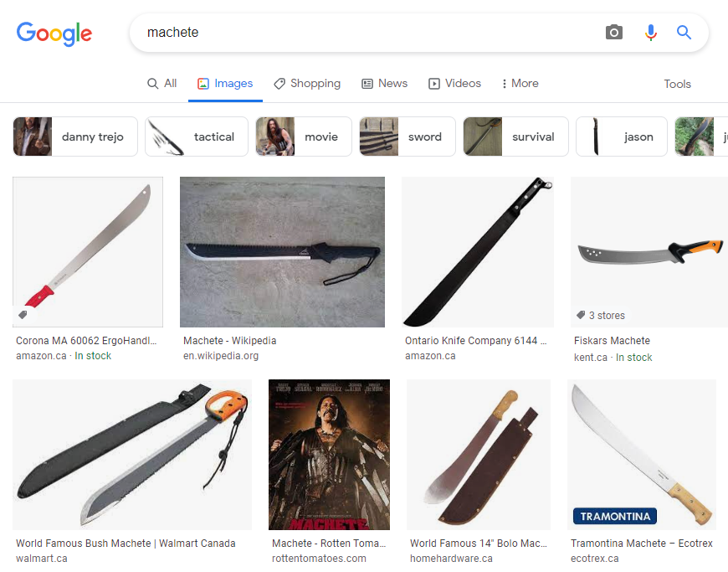Open the Fiskars orange-handle machete image

(x=649, y=252)
